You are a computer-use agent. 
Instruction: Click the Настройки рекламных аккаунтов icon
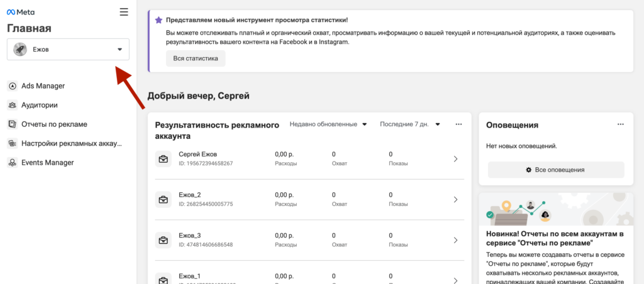coord(12,143)
